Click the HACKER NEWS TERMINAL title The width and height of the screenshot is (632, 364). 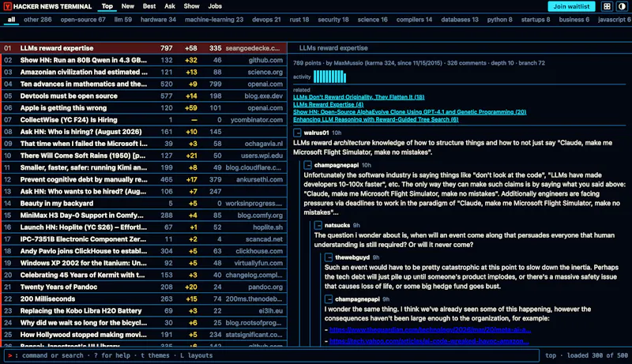[52, 6]
